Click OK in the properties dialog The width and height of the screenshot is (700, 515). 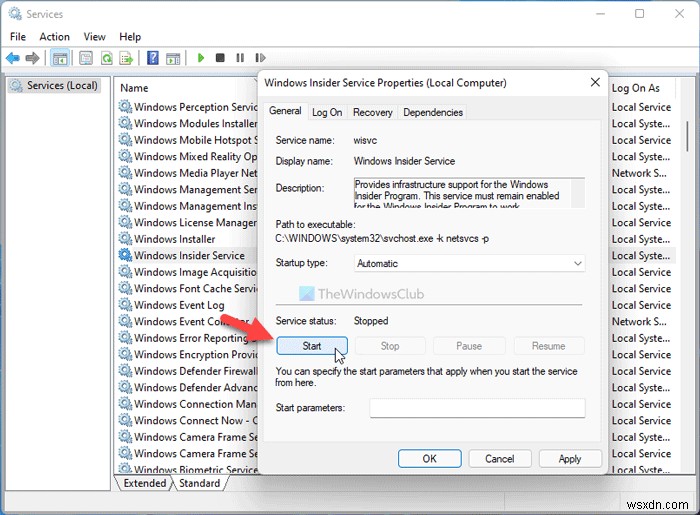pos(429,459)
